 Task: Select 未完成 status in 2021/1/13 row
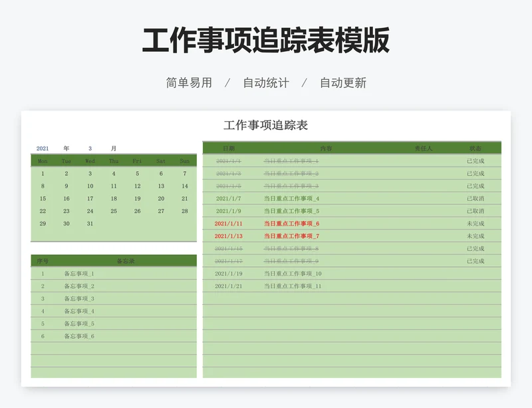pyautogui.click(x=475, y=236)
